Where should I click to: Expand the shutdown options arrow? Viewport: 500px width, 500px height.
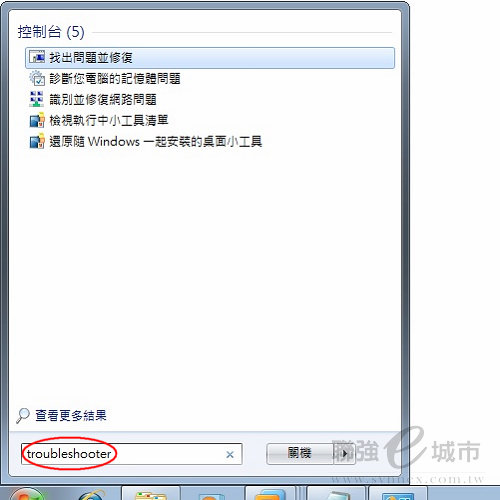point(345,454)
